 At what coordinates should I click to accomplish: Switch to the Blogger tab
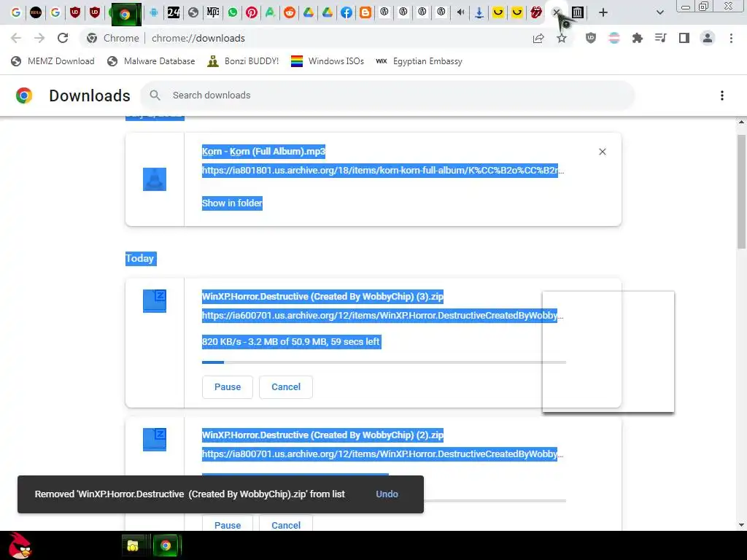[365, 12]
